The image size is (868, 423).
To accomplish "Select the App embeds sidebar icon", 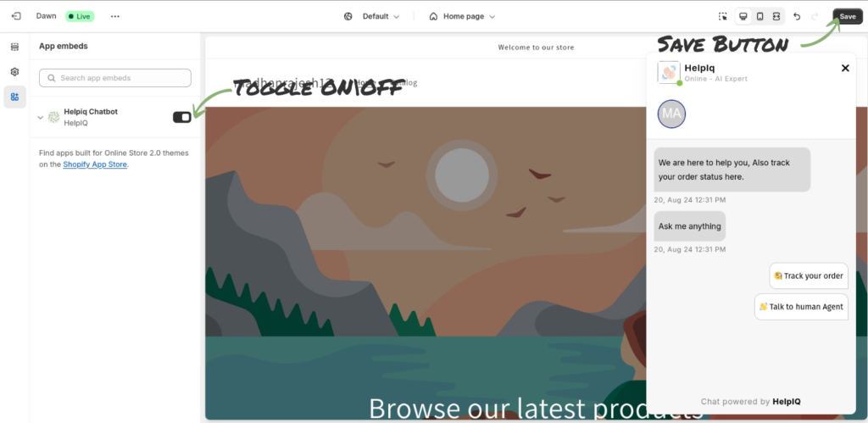I will (15, 97).
